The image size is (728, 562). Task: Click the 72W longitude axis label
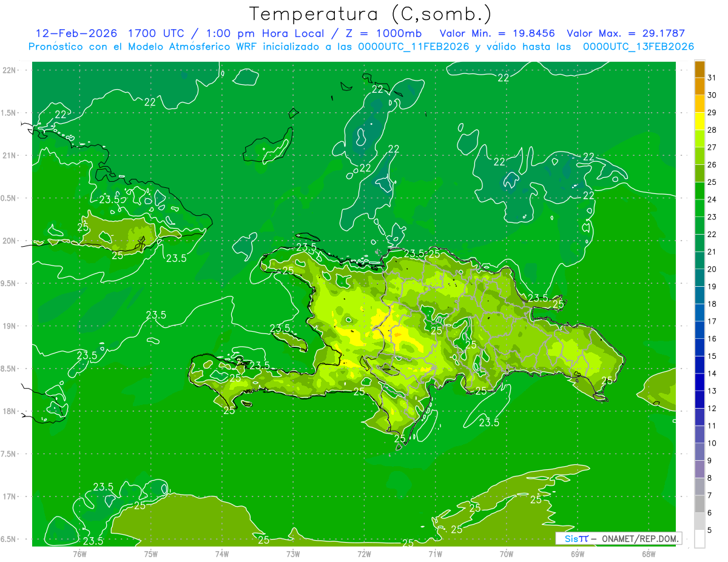(364, 554)
